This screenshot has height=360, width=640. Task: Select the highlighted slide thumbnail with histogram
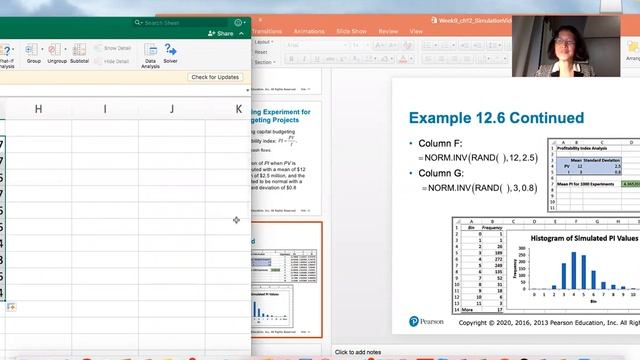click(287, 280)
